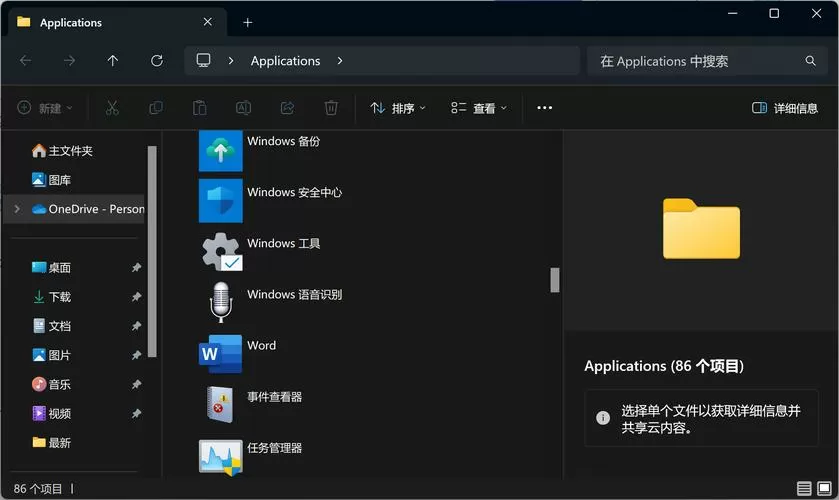Open the Windows 工具 gear icon
Image resolution: width=839 pixels, height=500 pixels.
tap(220, 252)
